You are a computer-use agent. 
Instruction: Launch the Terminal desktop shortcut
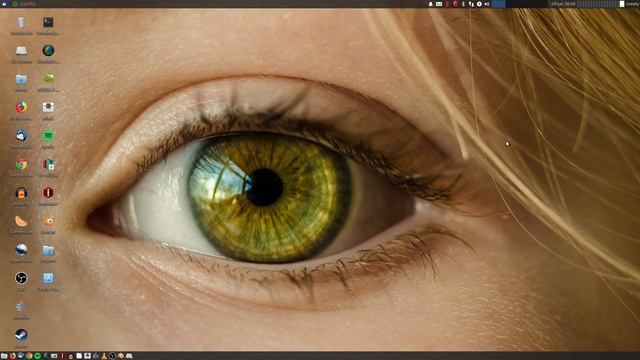(x=48, y=22)
